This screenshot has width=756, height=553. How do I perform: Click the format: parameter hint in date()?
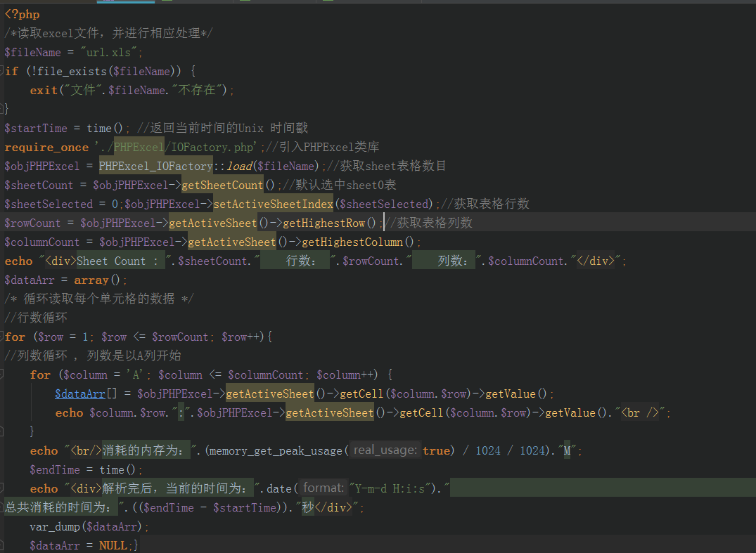click(x=323, y=488)
